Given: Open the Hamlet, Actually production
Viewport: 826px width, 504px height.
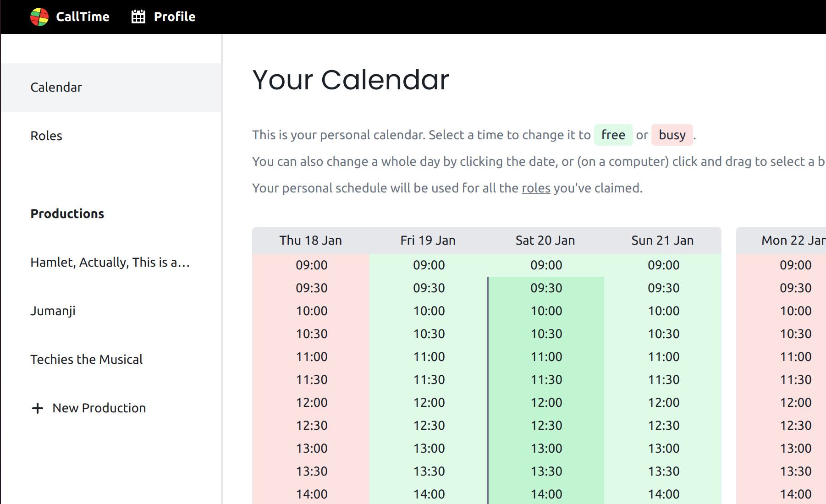Looking at the screenshot, I should point(110,263).
